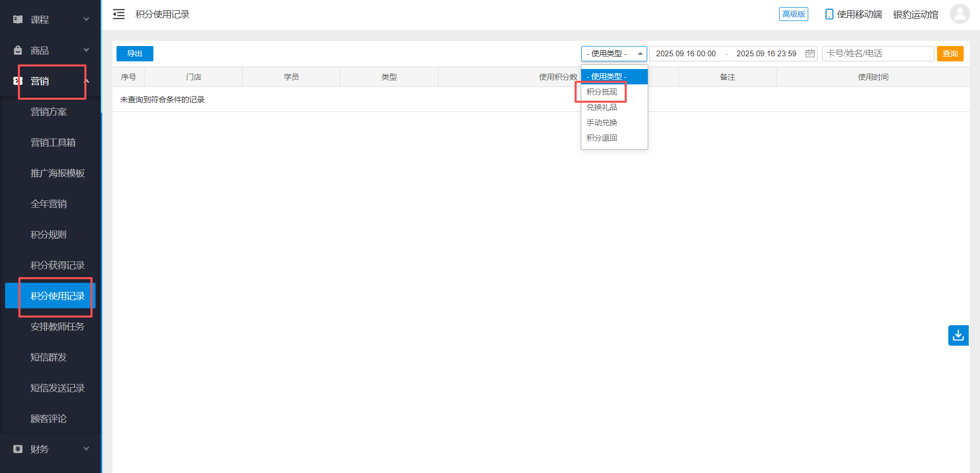The image size is (980, 473).
Task: Click the sidebar collapse hamburger icon
Action: coord(119,14)
